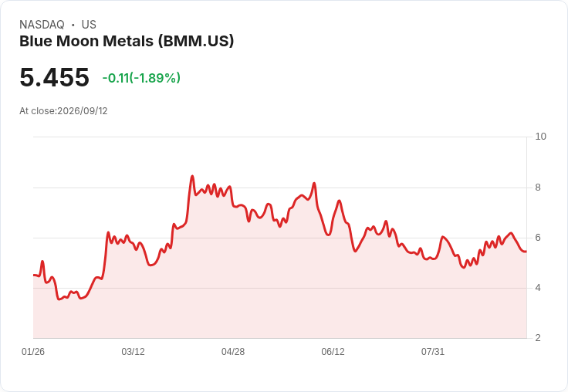Click the 03/12 date axis label
This screenshot has width=568, height=392.
coord(133,352)
